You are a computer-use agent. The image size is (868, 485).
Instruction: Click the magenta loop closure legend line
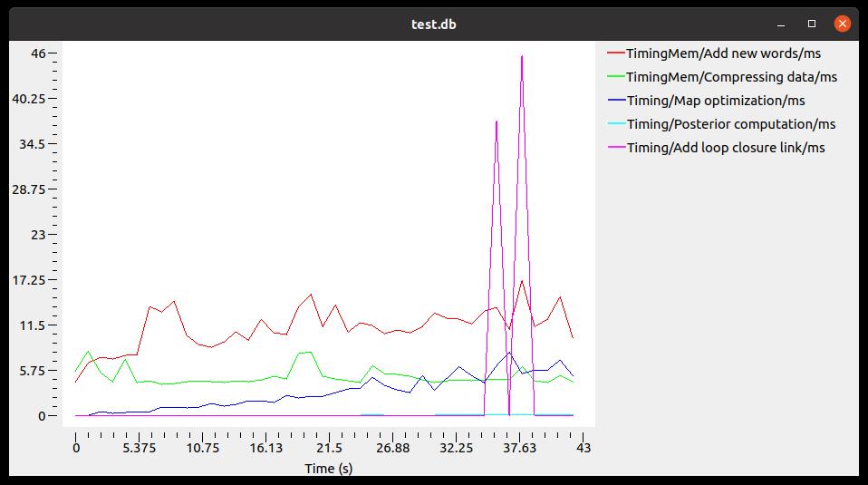(x=616, y=148)
